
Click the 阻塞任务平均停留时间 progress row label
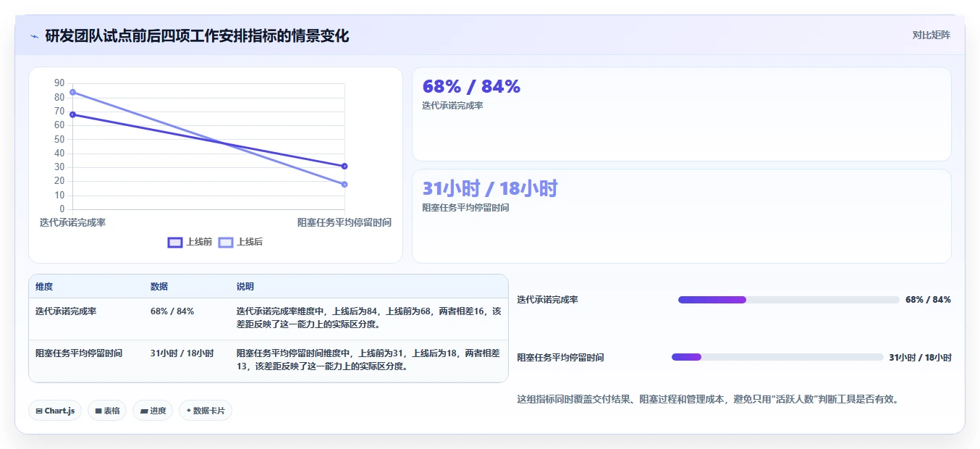click(x=560, y=358)
